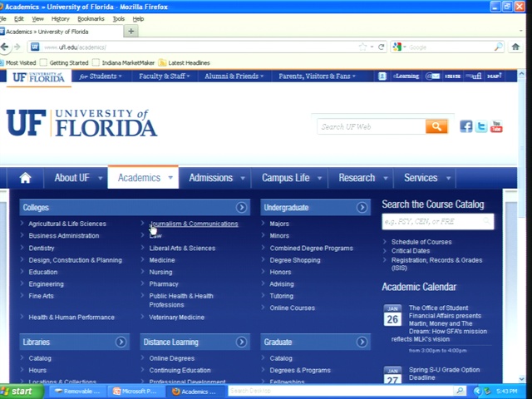Select the Academics navigation tab
Image resolution: width=532 pixels, height=399 pixels.
143,178
